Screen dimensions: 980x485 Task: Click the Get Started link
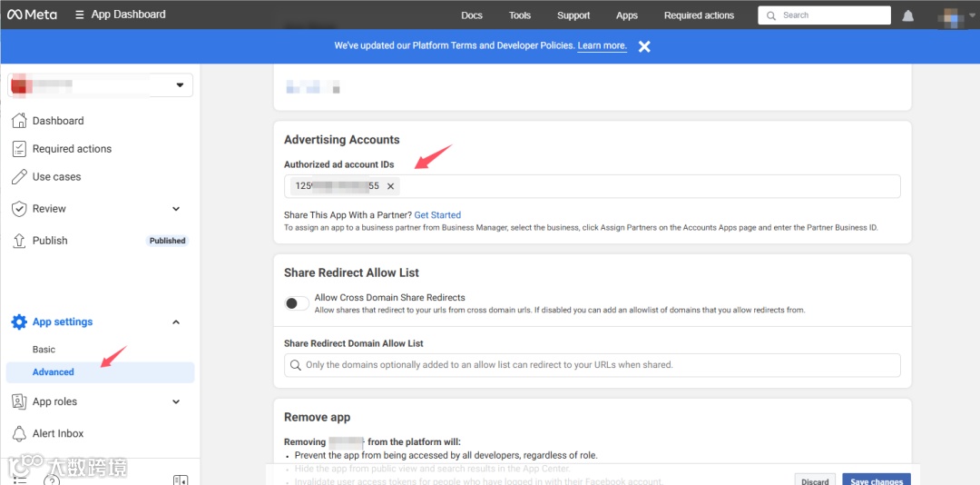pos(437,215)
